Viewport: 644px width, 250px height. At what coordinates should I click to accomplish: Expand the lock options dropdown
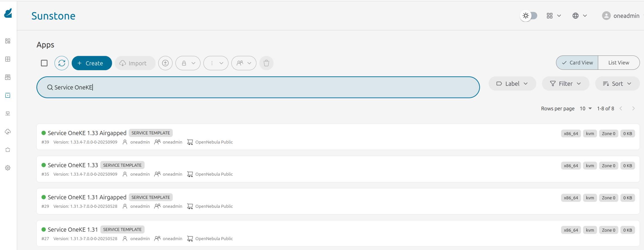[x=188, y=63]
